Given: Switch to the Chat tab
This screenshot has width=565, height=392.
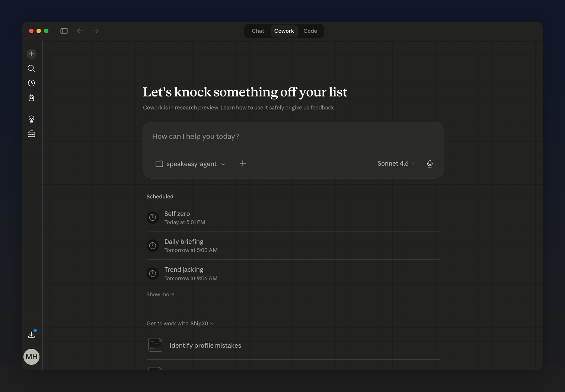Looking at the screenshot, I should [x=258, y=31].
